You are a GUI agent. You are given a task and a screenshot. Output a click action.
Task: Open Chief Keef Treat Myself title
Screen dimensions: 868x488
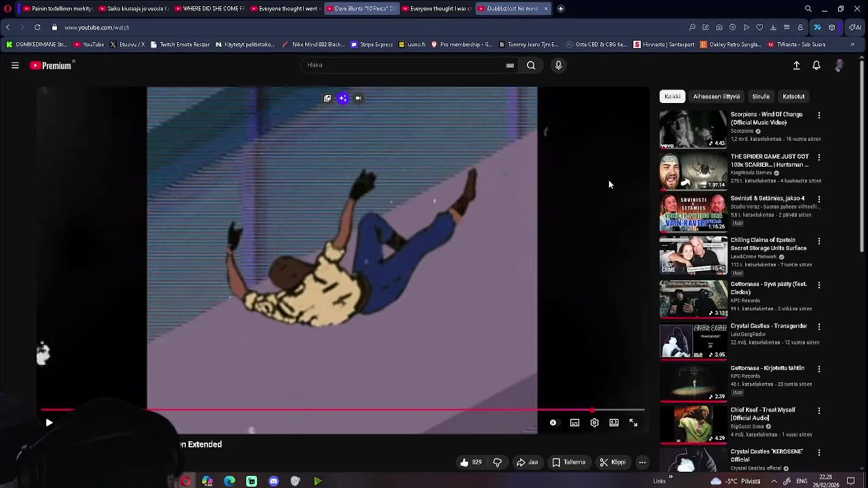click(763, 413)
